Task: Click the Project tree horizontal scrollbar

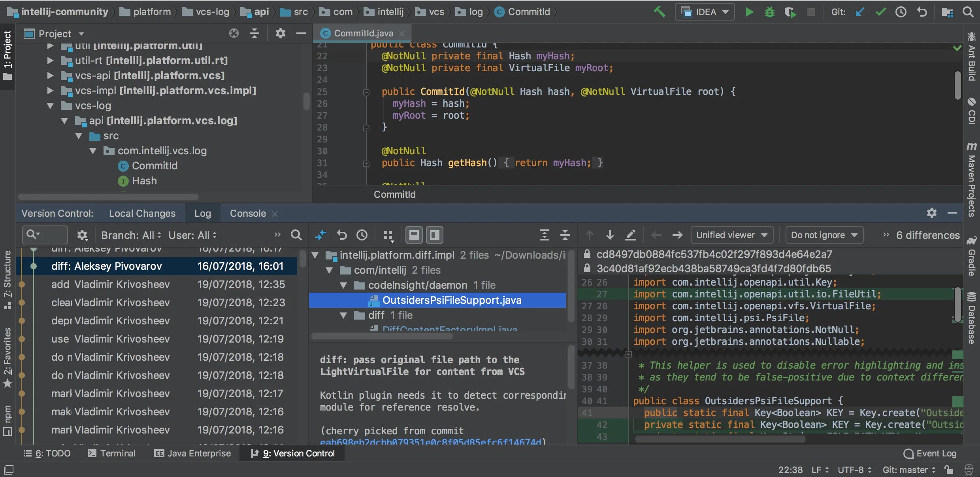Action: click(108, 197)
